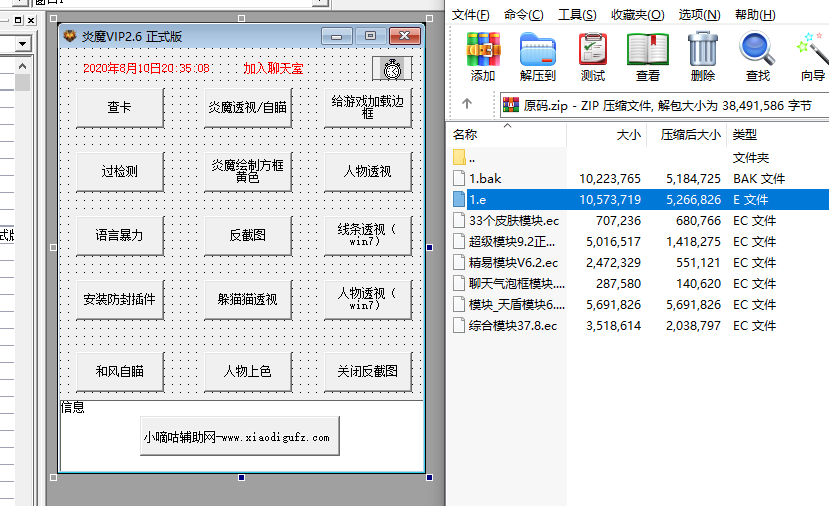Click the 1.bak file icon
The image size is (829, 506).
pos(459,178)
